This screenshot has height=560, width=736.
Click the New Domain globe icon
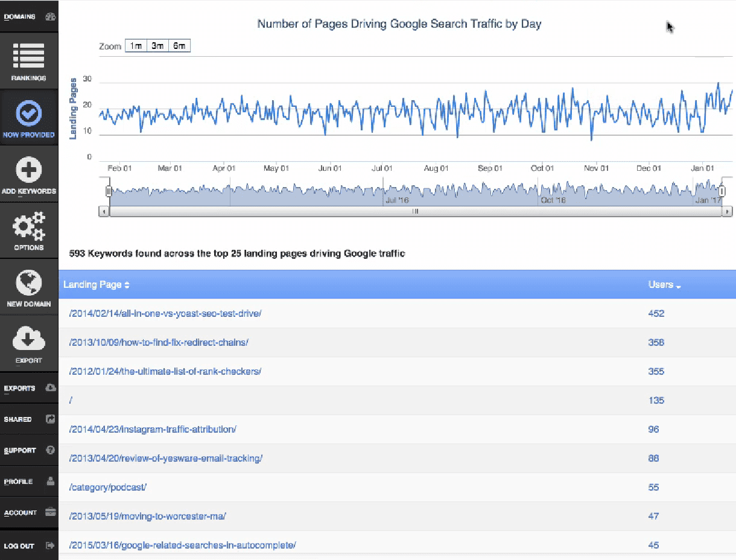[x=28, y=282]
